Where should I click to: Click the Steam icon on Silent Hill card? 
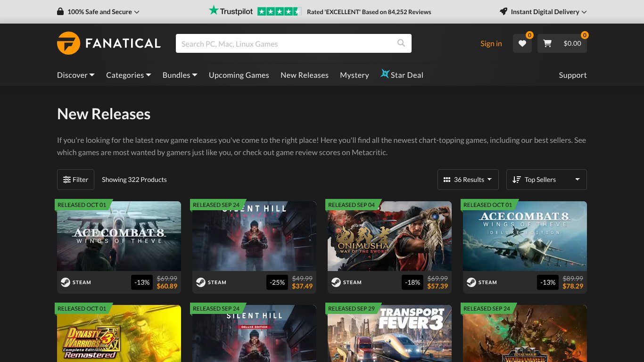(200, 282)
